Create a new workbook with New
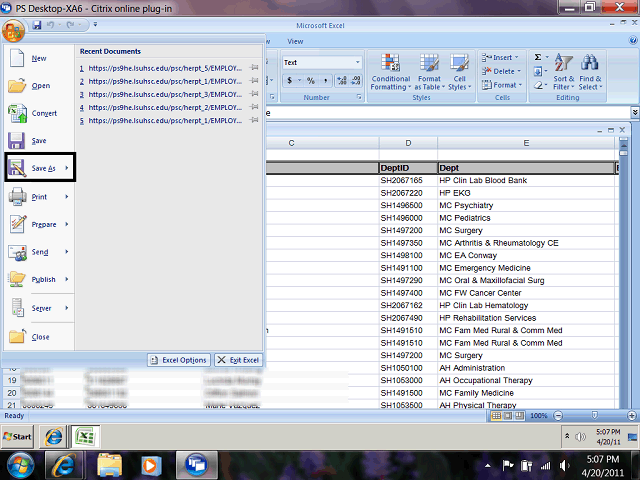 click(x=39, y=58)
